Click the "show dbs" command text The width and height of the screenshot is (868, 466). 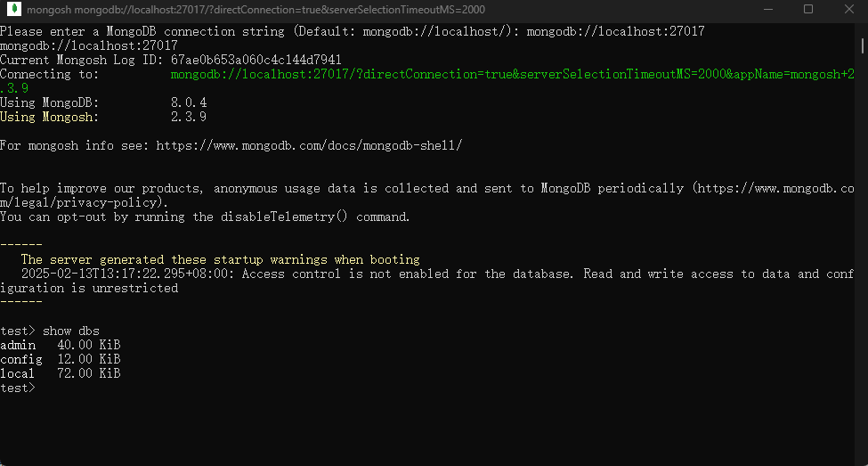[71, 331]
